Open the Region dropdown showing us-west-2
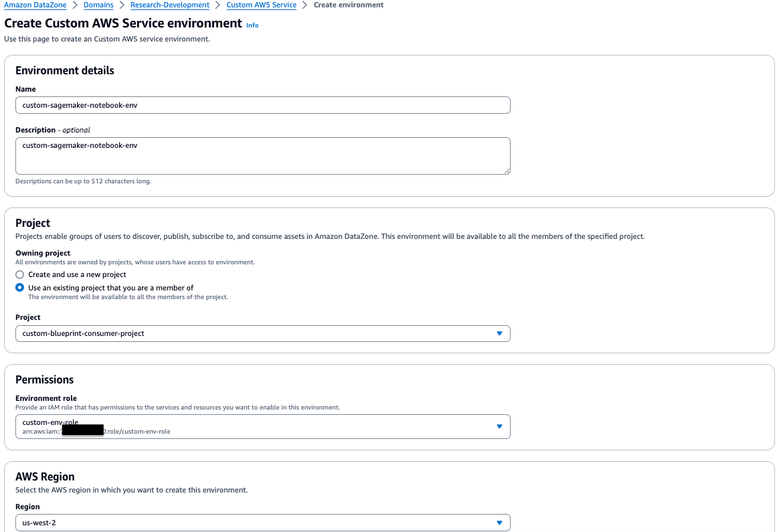Viewport: 779px width, 532px height. 263,523
